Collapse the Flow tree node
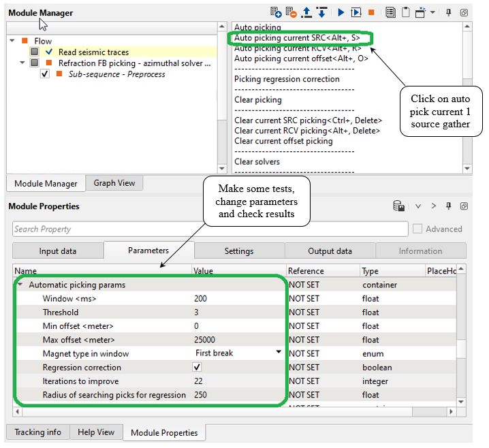The width and height of the screenshot is (489, 448). 13,42
